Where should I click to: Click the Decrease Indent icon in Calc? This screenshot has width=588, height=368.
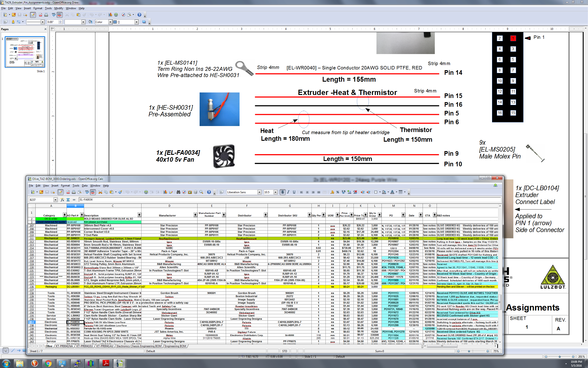coord(363,192)
